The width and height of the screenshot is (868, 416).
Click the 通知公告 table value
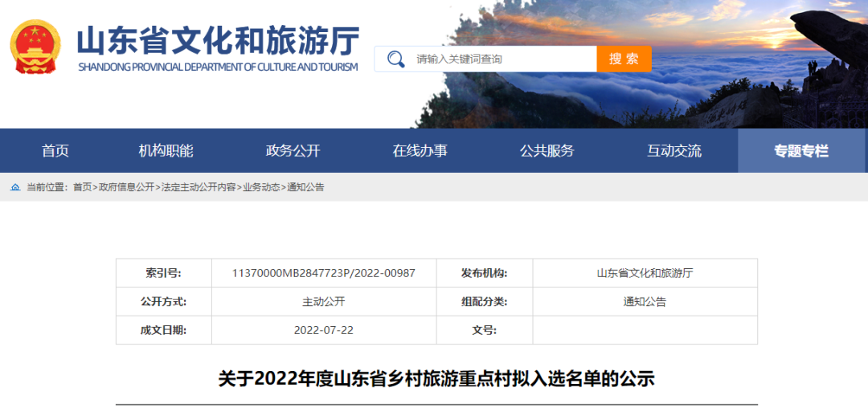(x=645, y=301)
